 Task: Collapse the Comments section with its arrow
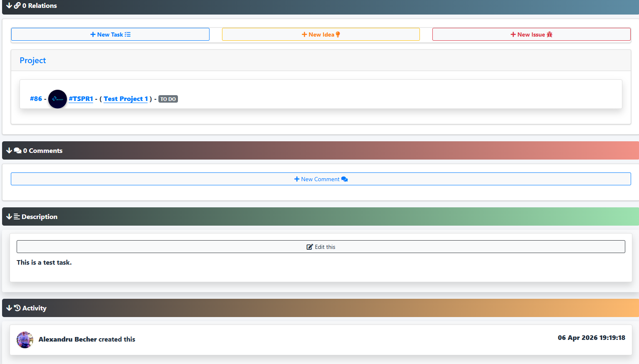coord(9,151)
